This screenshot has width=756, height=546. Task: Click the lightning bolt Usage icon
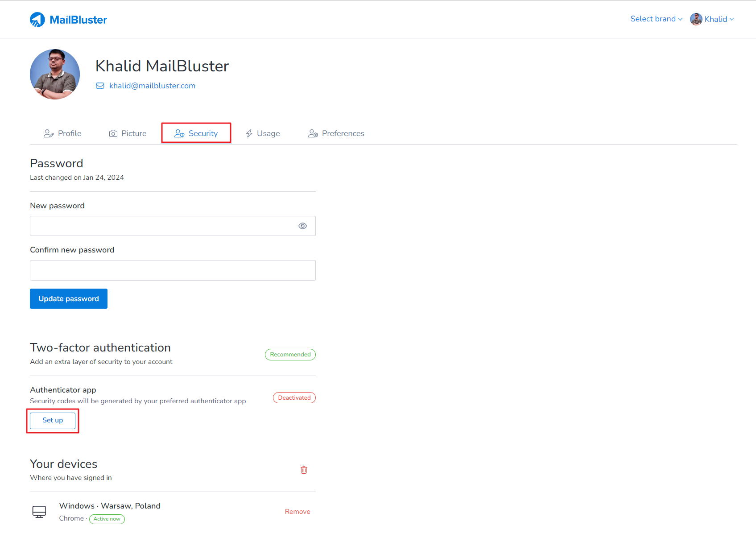click(x=249, y=133)
